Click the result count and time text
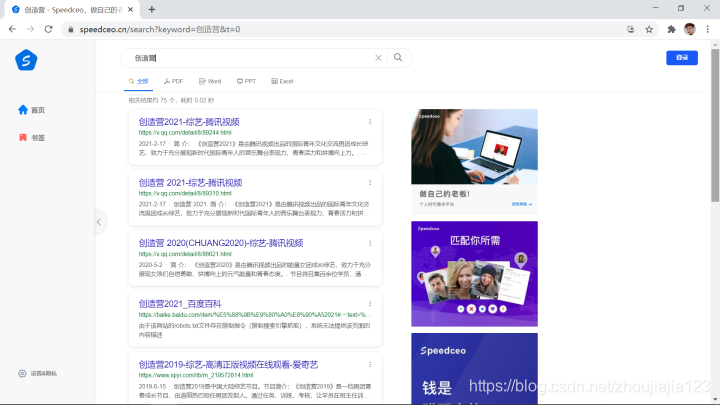Screen dimensions: 720x405 coord(171,100)
